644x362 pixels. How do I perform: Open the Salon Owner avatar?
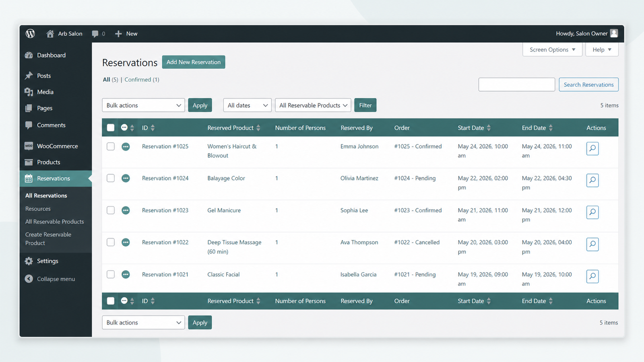[614, 33]
